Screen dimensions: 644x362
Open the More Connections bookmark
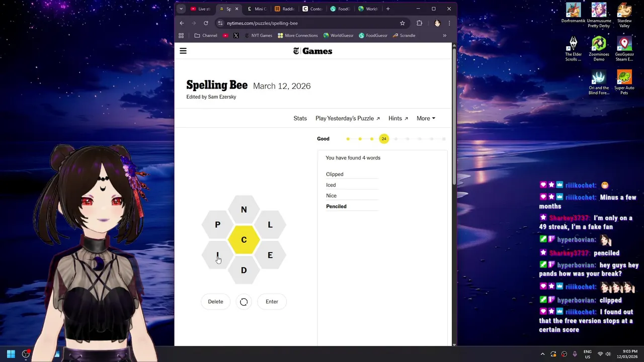(x=297, y=36)
